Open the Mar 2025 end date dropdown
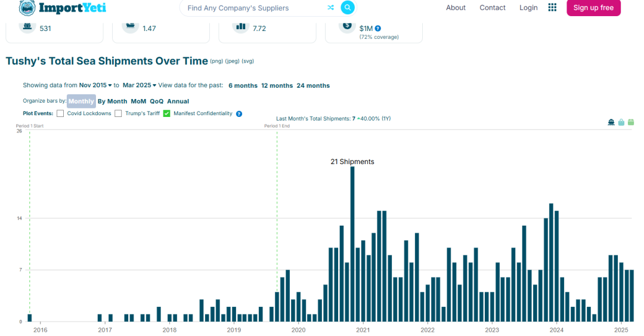 point(140,85)
